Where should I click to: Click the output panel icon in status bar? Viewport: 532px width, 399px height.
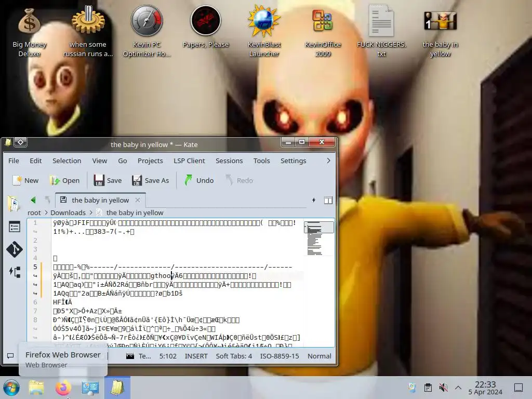click(10, 355)
